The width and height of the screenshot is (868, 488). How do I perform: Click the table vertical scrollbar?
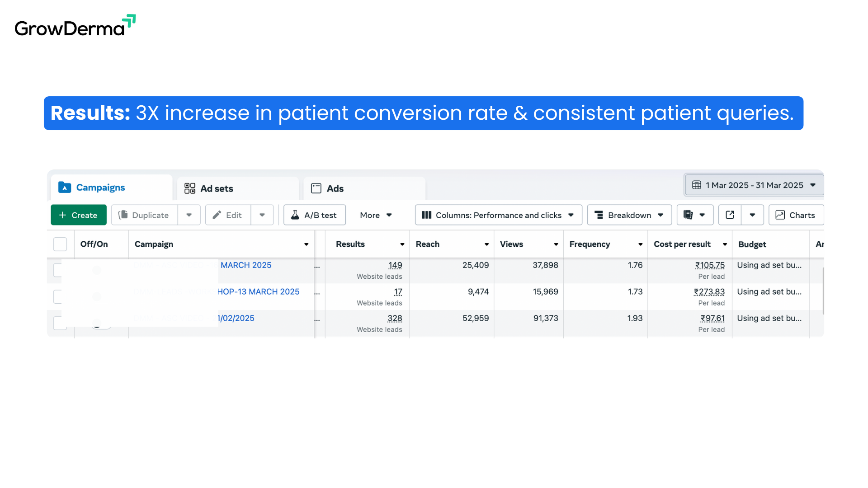point(823,291)
